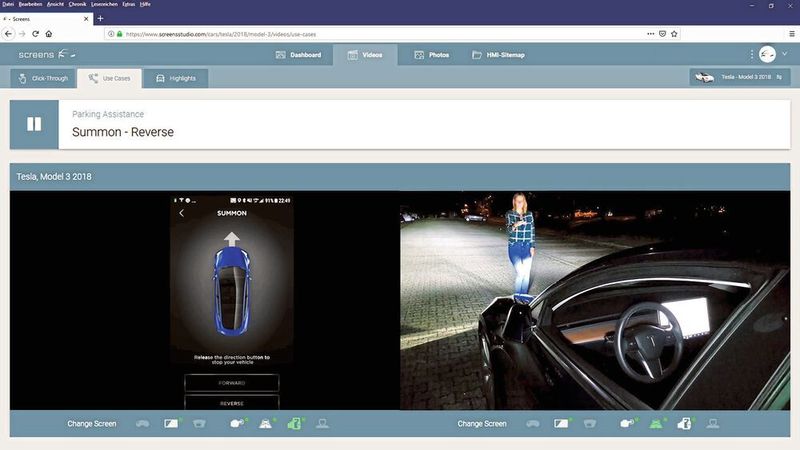Click the green padlock security icon
800x450 pixels.
pos(119,34)
